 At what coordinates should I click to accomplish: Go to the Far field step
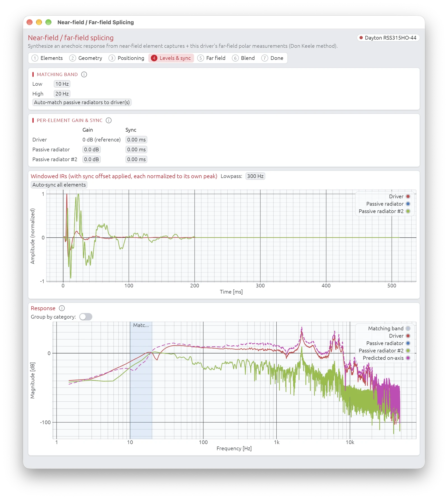tap(211, 58)
